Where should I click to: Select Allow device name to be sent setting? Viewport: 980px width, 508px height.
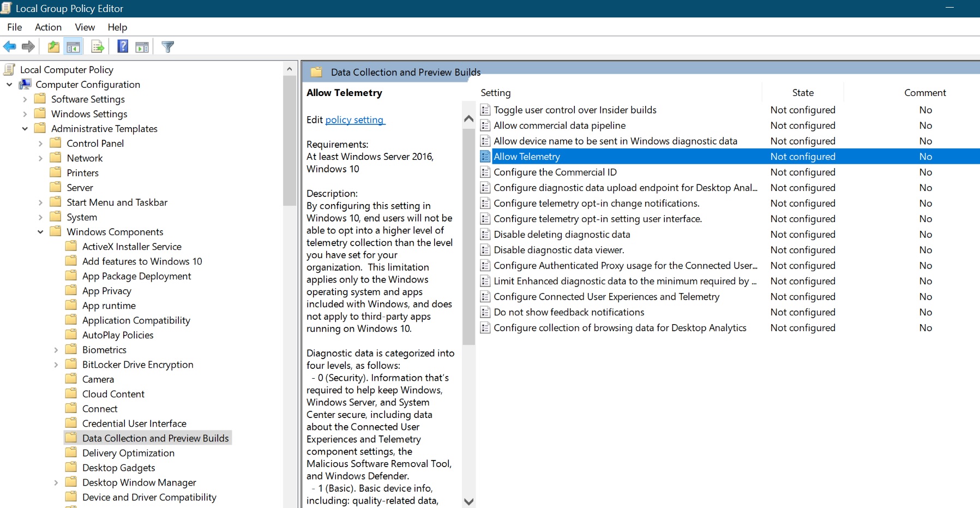click(x=615, y=141)
